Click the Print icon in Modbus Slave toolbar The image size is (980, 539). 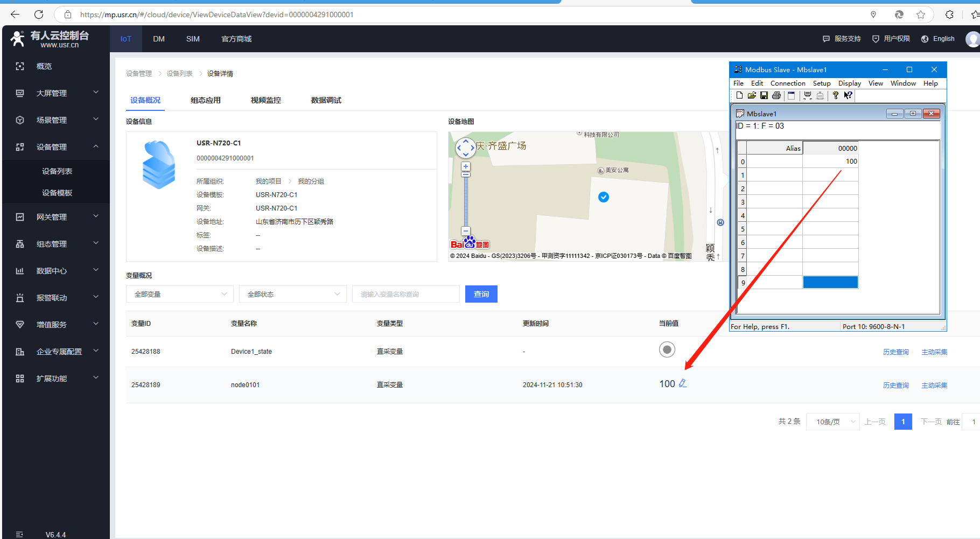[776, 95]
